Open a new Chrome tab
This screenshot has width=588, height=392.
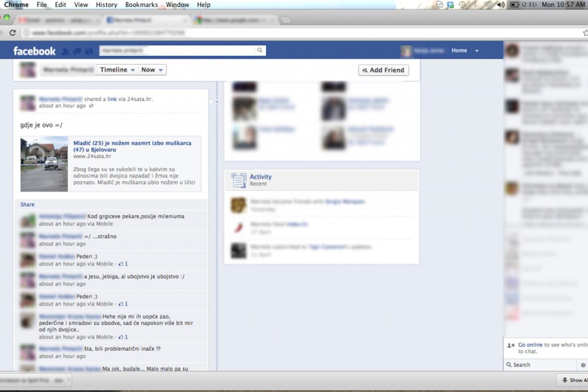pos(285,20)
